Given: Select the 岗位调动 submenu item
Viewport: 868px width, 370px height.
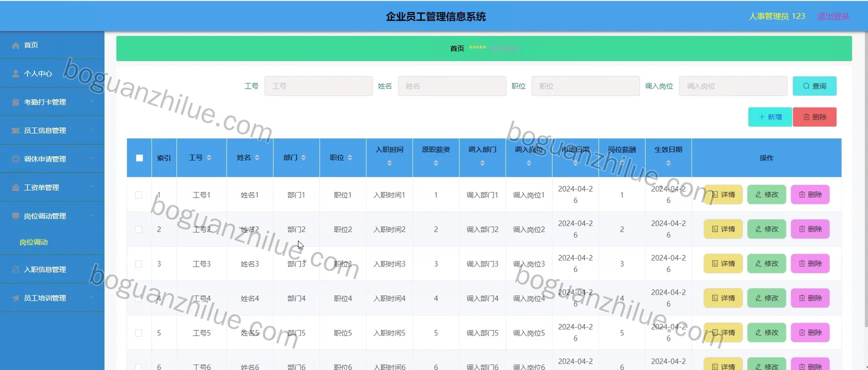Looking at the screenshot, I should pos(52,242).
